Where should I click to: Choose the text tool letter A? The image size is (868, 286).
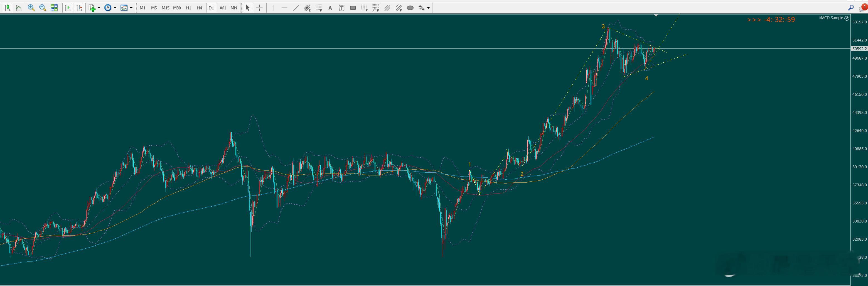click(330, 8)
